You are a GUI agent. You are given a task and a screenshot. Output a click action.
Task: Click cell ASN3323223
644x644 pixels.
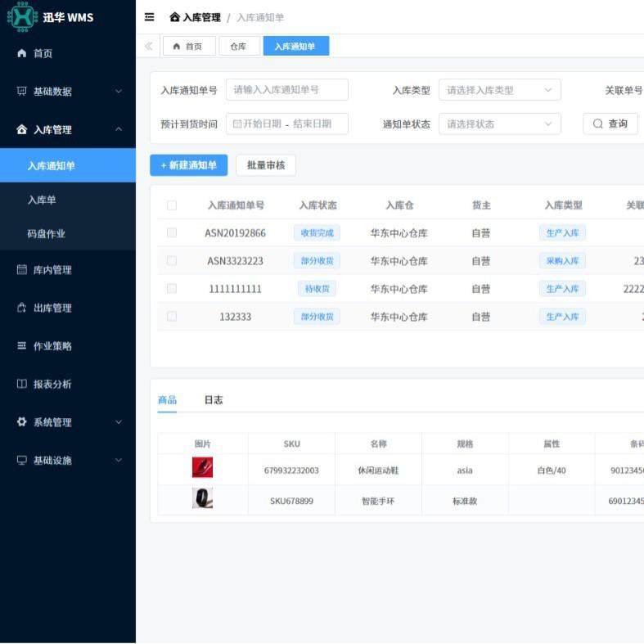coord(236,261)
